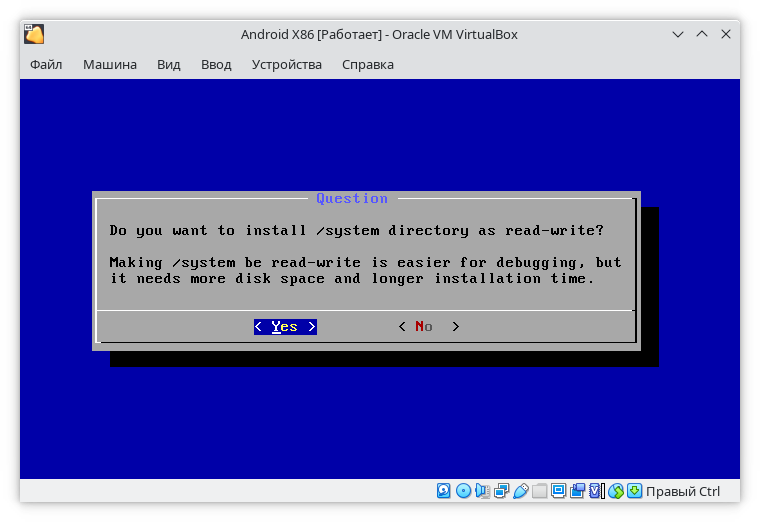Screen dimensions: 760x522
Task: Click the green arrow keyboard capture icon
Action: point(634,491)
